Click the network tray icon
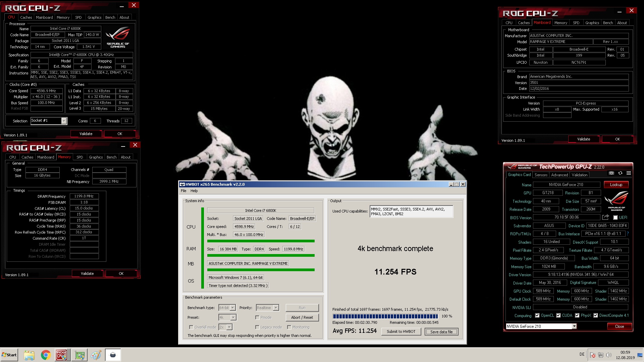The height and width of the screenshot is (362, 644). click(x=601, y=355)
